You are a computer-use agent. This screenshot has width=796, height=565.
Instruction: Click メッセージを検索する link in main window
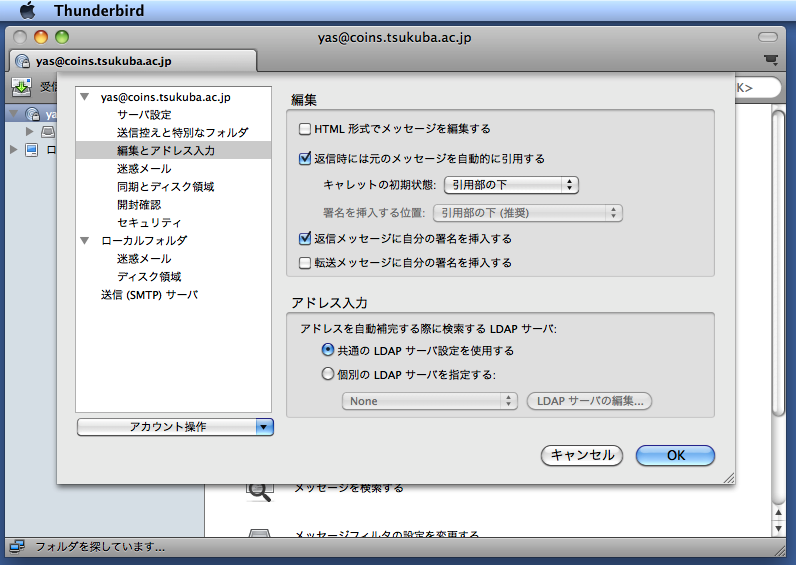tap(349, 488)
